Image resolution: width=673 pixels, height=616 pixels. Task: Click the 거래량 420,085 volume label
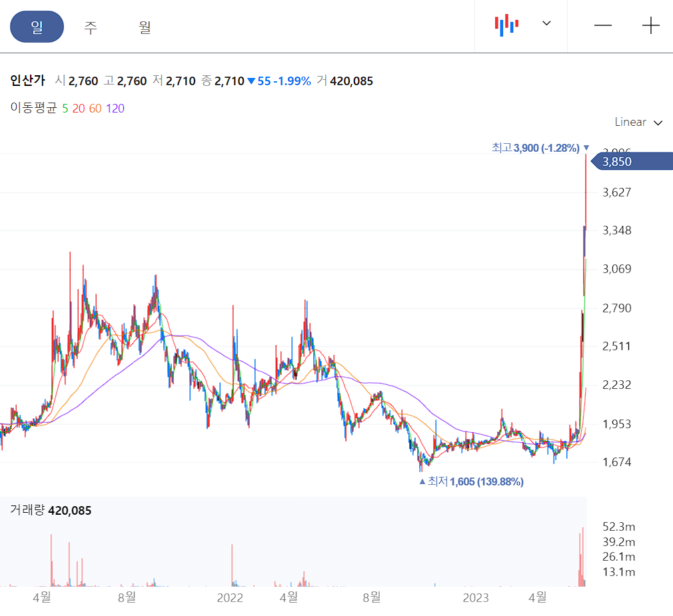51,511
